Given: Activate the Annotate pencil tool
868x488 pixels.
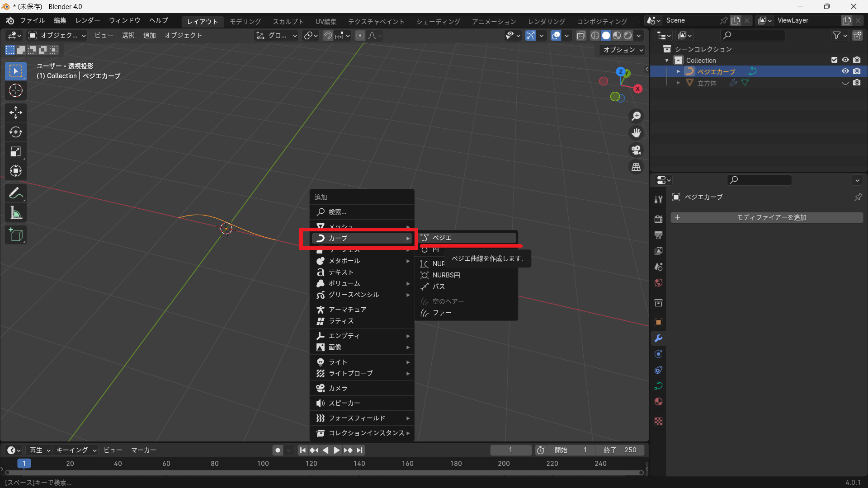Looking at the screenshot, I should (16, 193).
